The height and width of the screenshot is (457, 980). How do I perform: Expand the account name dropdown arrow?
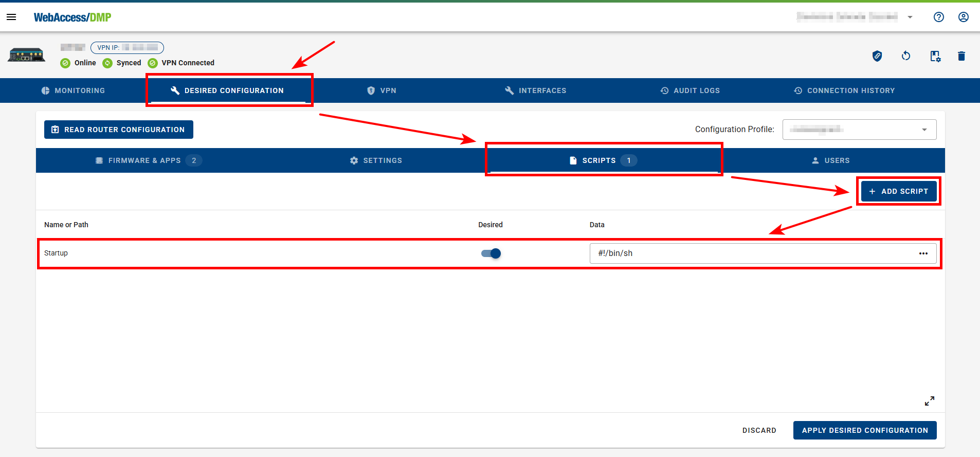point(910,17)
